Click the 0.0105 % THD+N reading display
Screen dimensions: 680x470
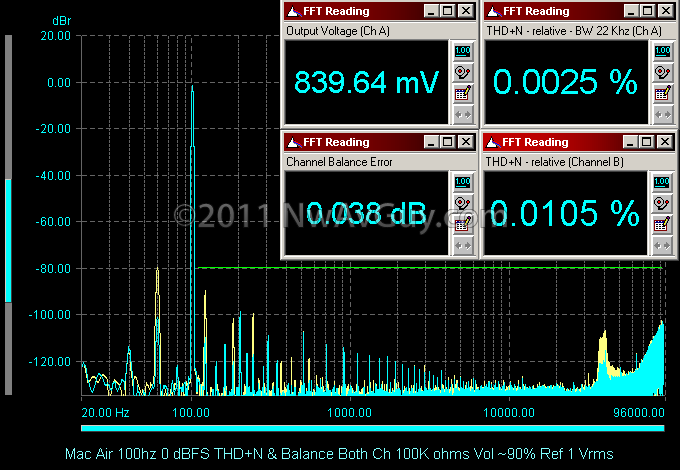pyautogui.click(x=565, y=213)
